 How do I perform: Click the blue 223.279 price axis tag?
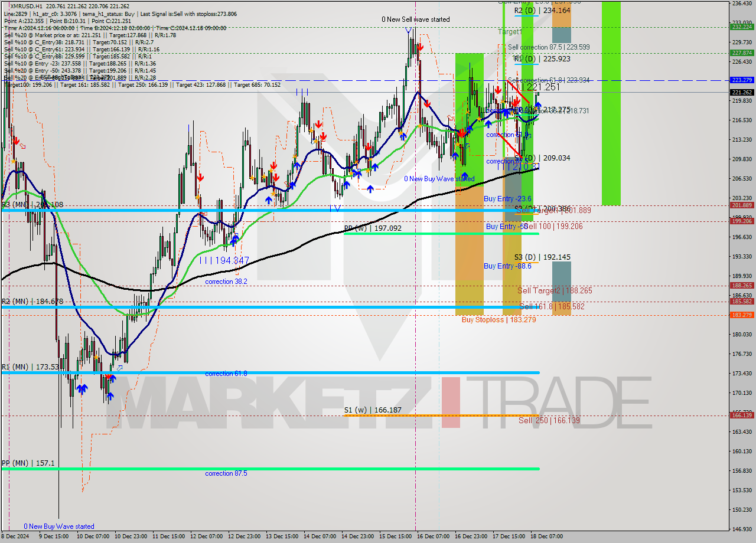742,80
